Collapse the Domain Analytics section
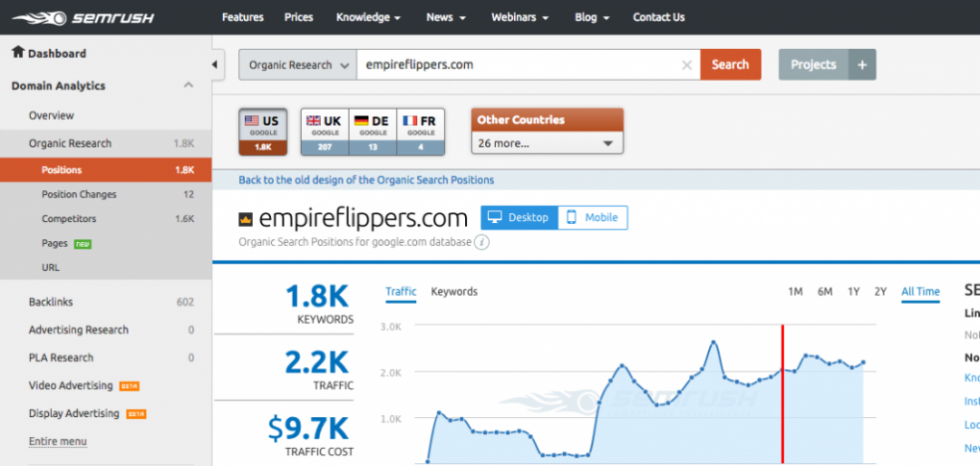Viewport: 980px width, 466px height. click(x=188, y=86)
